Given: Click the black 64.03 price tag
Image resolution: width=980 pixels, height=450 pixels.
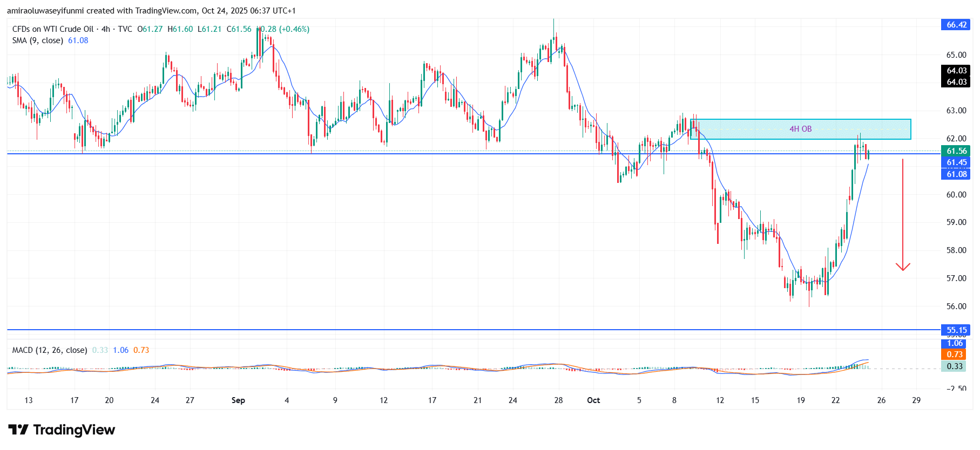Looking at the screenshot, I should (x=956, y=71).
